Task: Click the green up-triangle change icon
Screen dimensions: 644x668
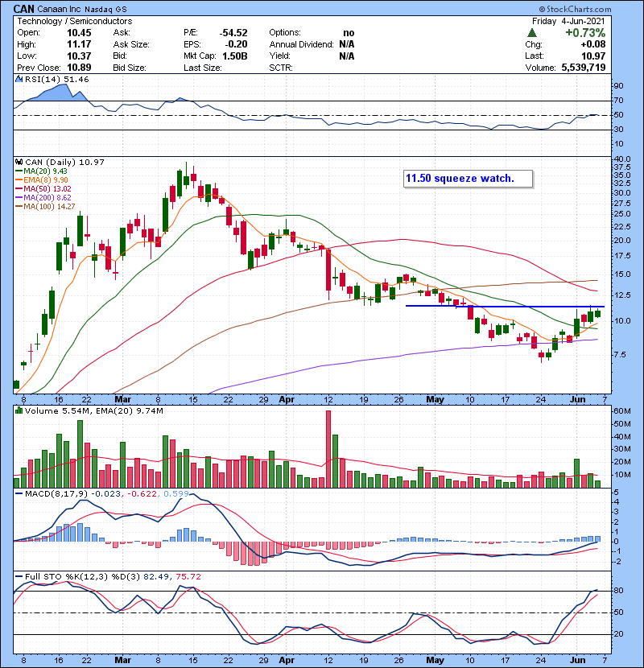Action: [x=531, y=33]
